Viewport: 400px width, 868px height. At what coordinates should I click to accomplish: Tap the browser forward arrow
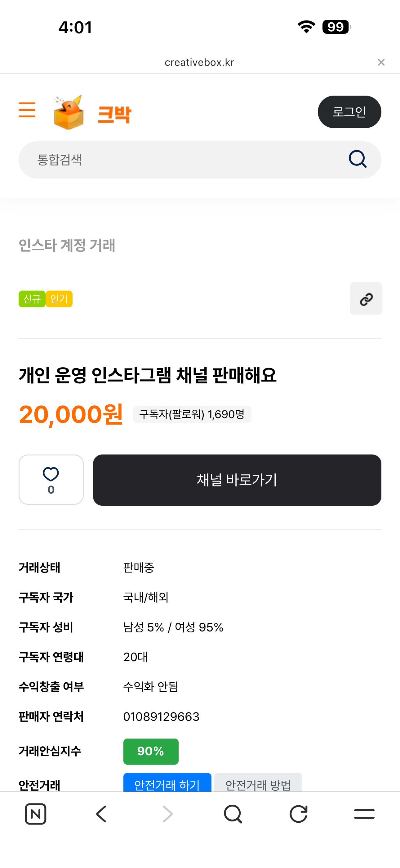pos(167,814)
